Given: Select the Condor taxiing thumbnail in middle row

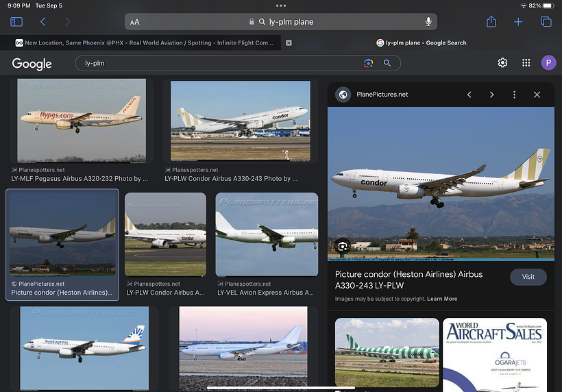Looking at the screenshot, I should (x=166, y=234).
